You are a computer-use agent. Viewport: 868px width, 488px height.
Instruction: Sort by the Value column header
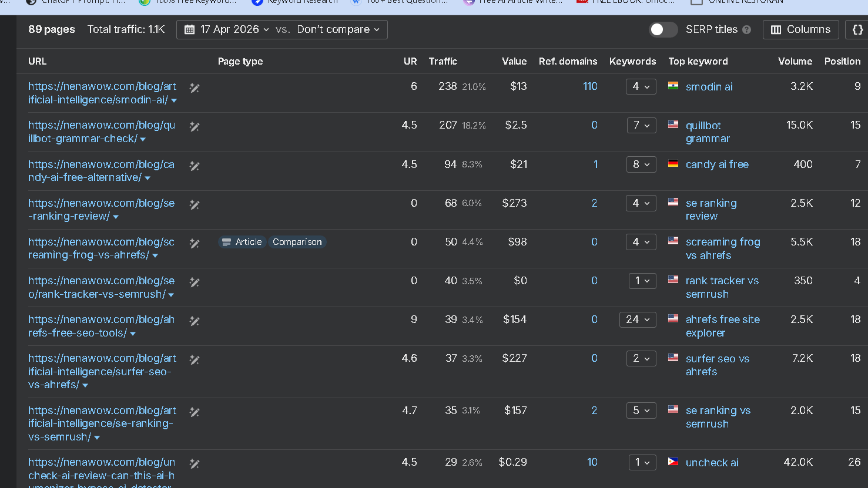(514, 61)
